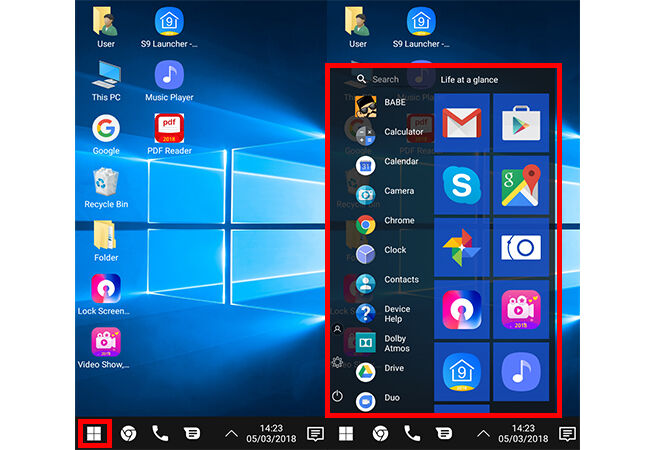Open Drive from the app list
The height and width of the screenshot is (450, 650).
click(380, 371)
